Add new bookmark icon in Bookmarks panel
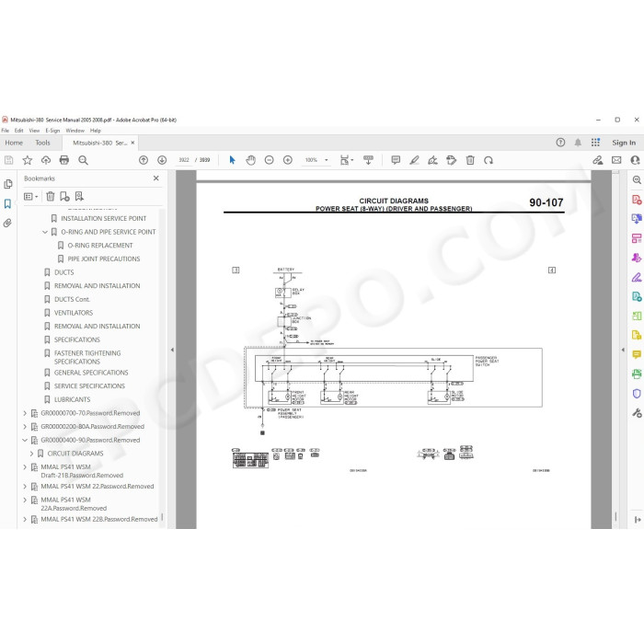 pyautogui.click(x=64, y=196)
